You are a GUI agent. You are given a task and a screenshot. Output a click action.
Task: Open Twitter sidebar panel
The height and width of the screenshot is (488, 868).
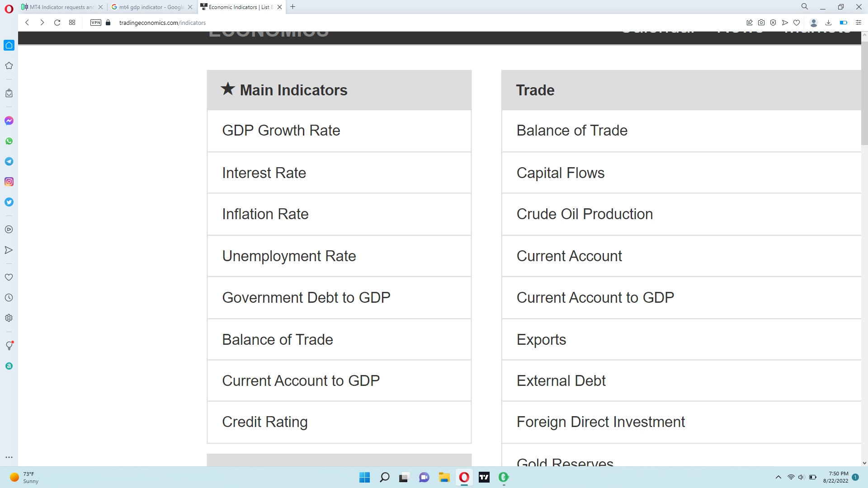(9, 202)
